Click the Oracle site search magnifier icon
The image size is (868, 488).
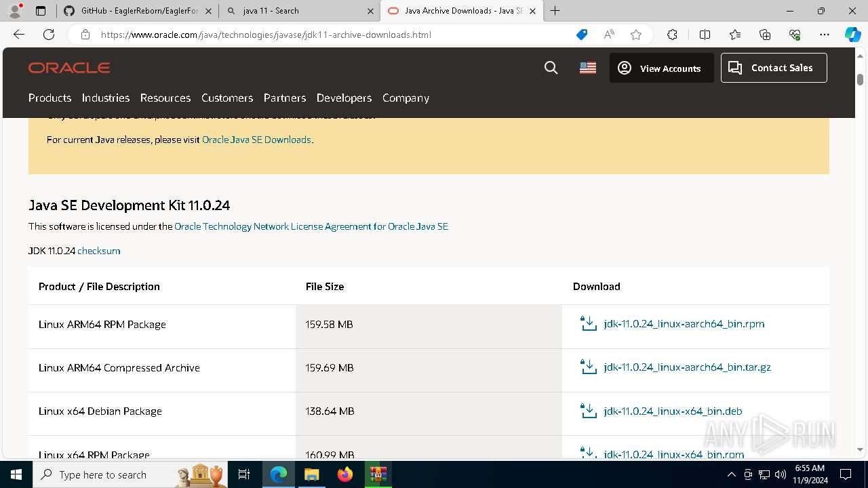[551, 68]
